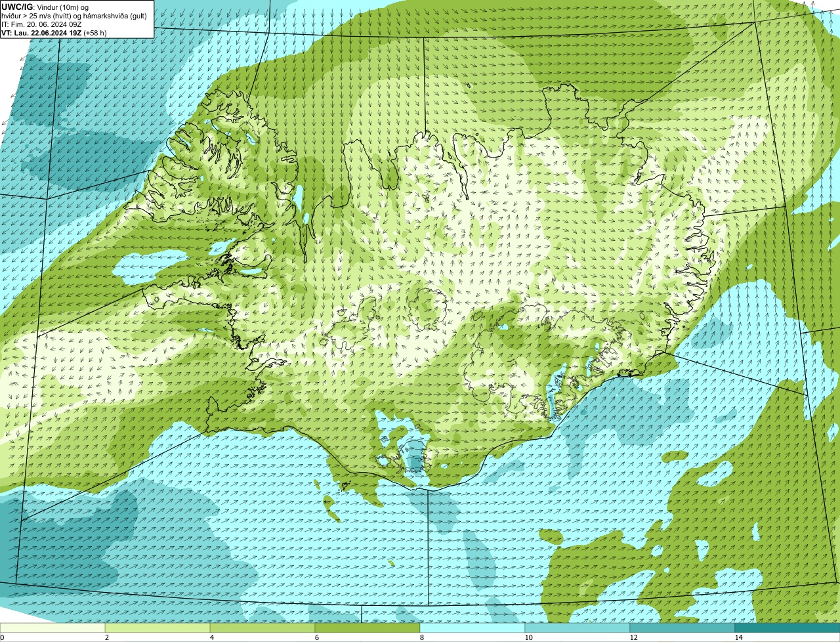
Task: Click the "IT: Fim. 20. 06. 2024 09Z" line
Action: pyautogui.click(x=41, y=24)
